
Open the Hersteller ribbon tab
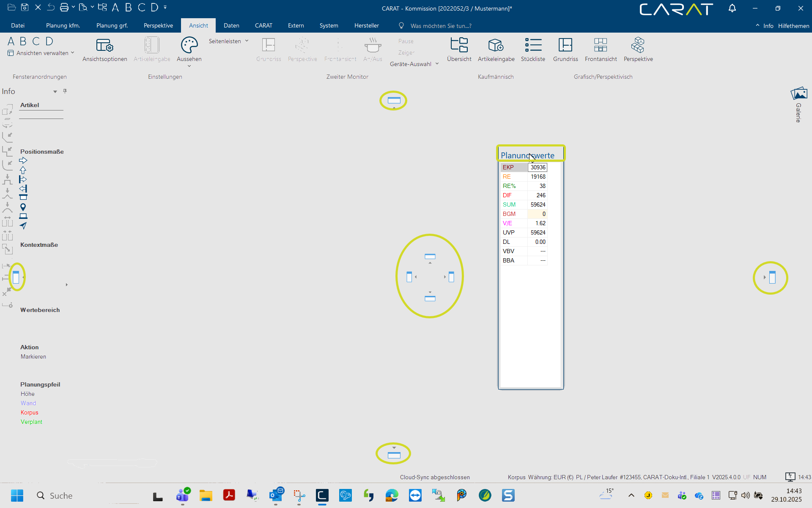point(366,25)
